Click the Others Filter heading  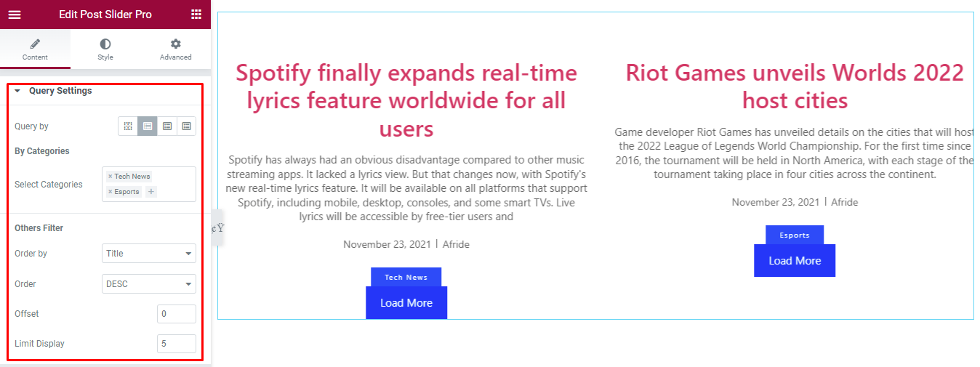pos(39,228)
